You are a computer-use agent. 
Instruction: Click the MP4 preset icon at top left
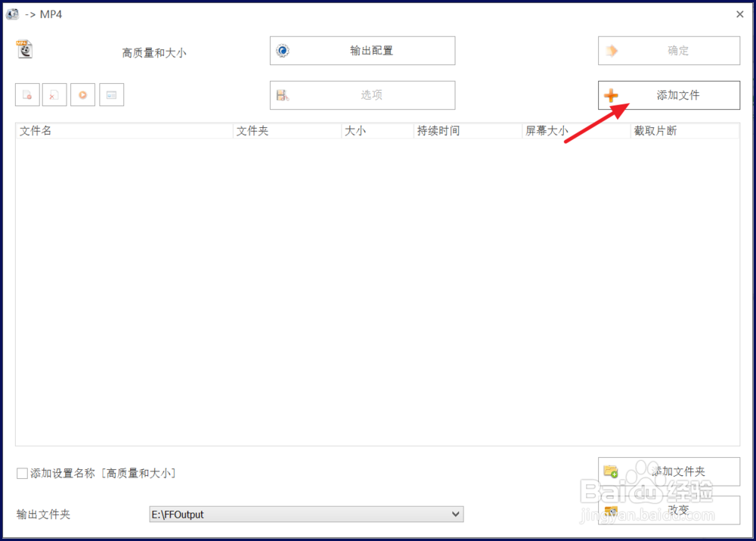click(x=23, y=49)
